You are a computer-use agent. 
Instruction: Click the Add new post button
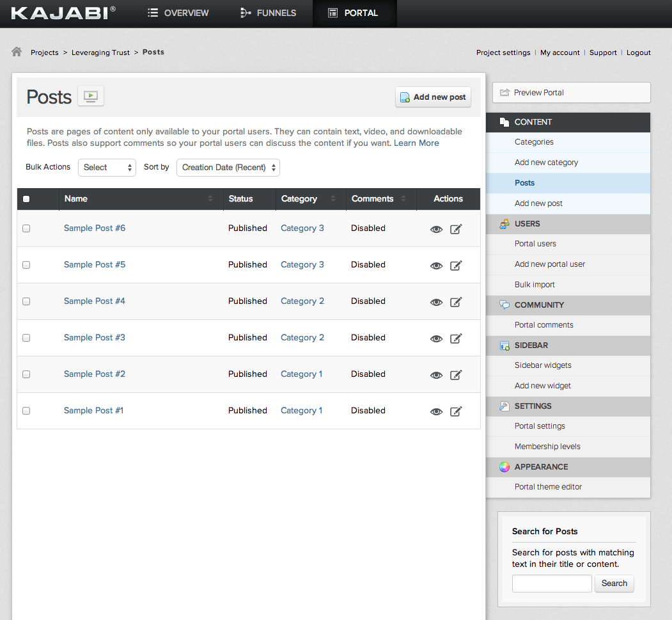click(x=433, y=97)
